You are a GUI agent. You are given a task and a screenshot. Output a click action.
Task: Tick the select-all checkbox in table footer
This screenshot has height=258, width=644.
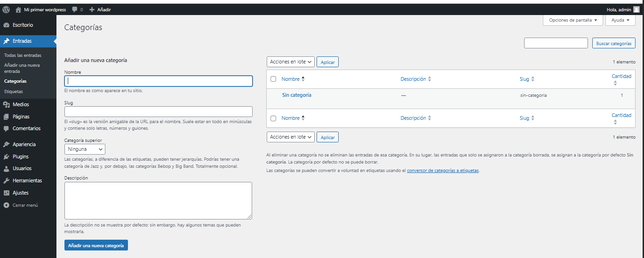pos(273,118)
